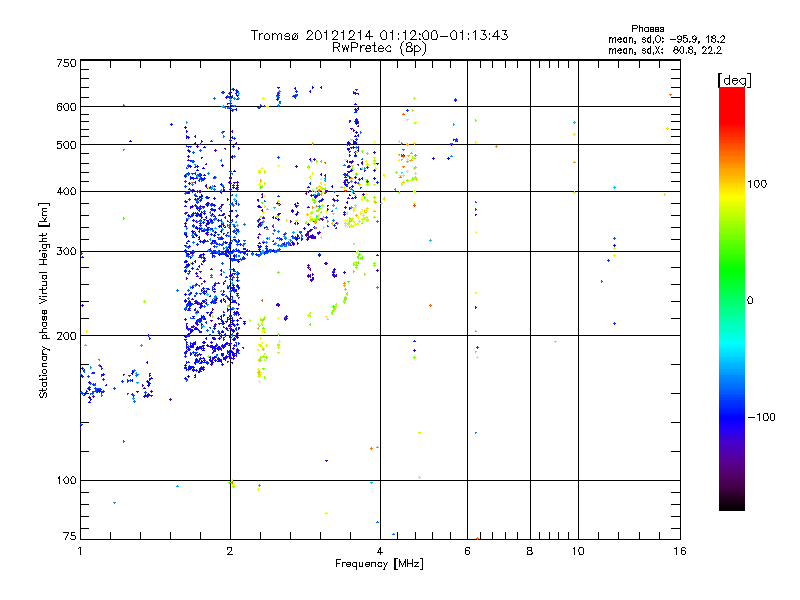This screenshot has height=600, width=800.
Task: Click the x-axis '2' tick label
Action: pyautogui.click(x=230, y=551)
